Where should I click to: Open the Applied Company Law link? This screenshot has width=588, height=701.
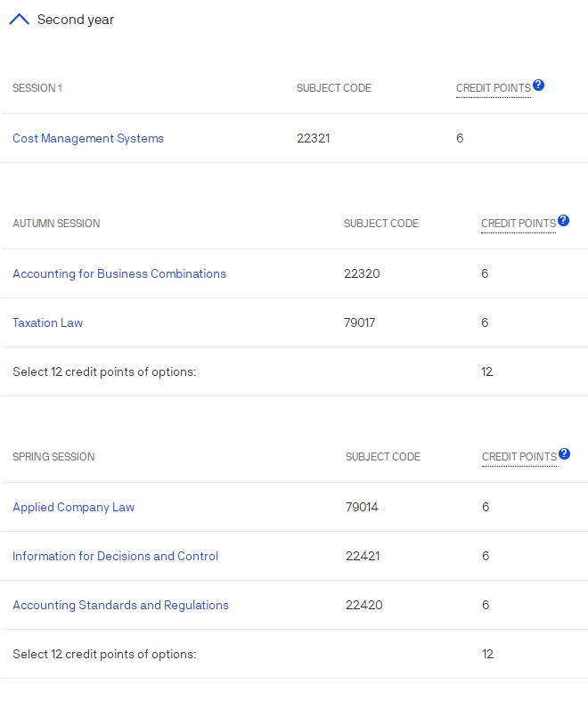pyautogui.click(x=74, y=508)
